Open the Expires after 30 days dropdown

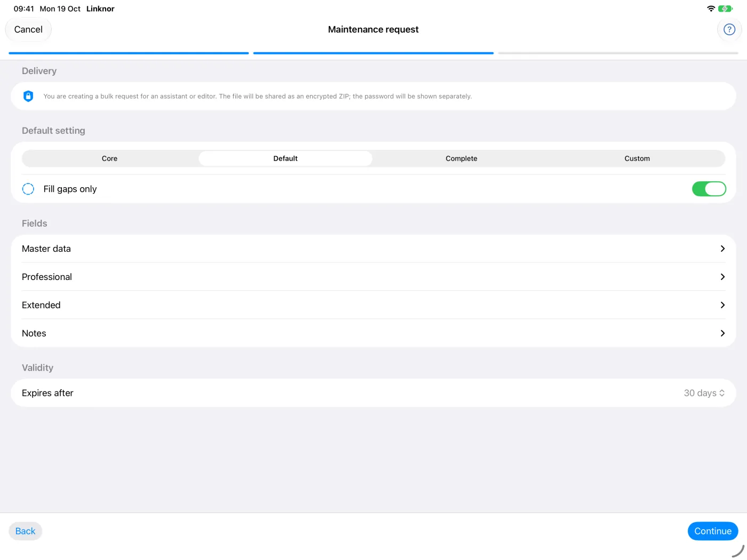373,393
